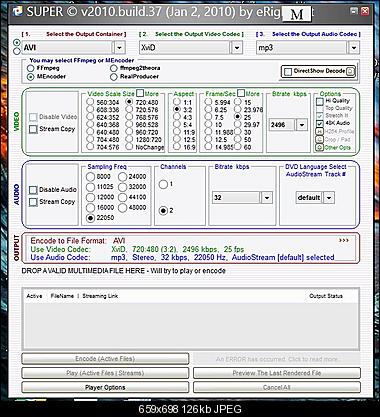Viewport: 380px width, 417px height.
Task: Select 8000 sampling frequency
Action: coord(90,176)
